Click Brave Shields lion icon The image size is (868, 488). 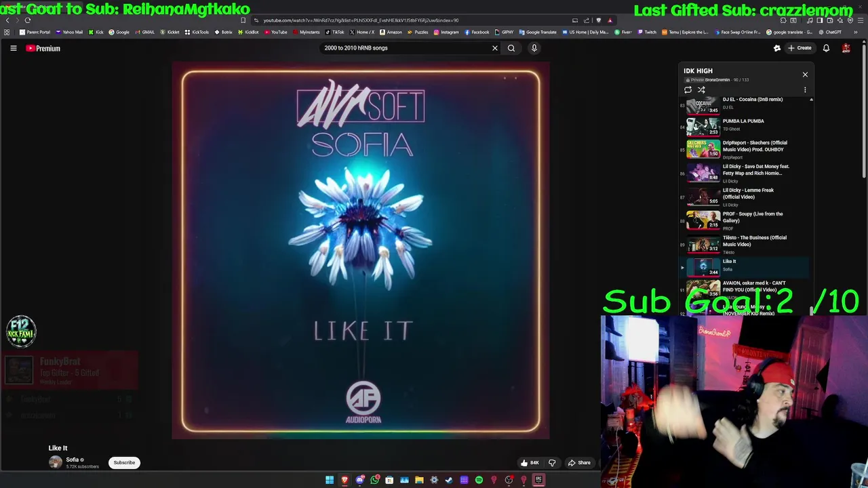[598, 20]
